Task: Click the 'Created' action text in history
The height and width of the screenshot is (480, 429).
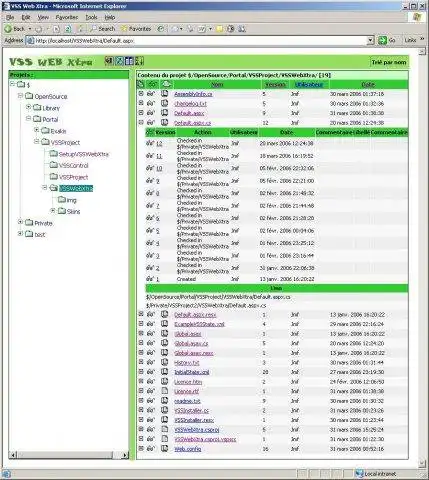Action: coord(186,279)
